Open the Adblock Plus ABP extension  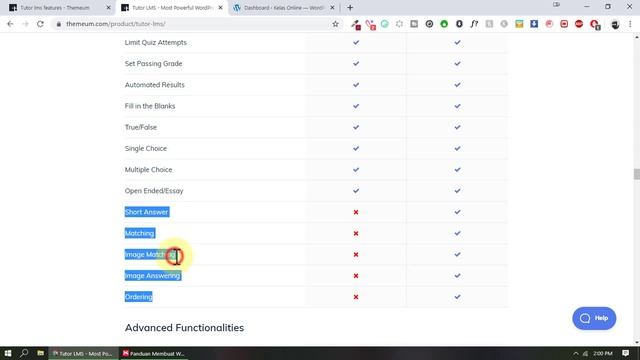[x=579, y=24]
